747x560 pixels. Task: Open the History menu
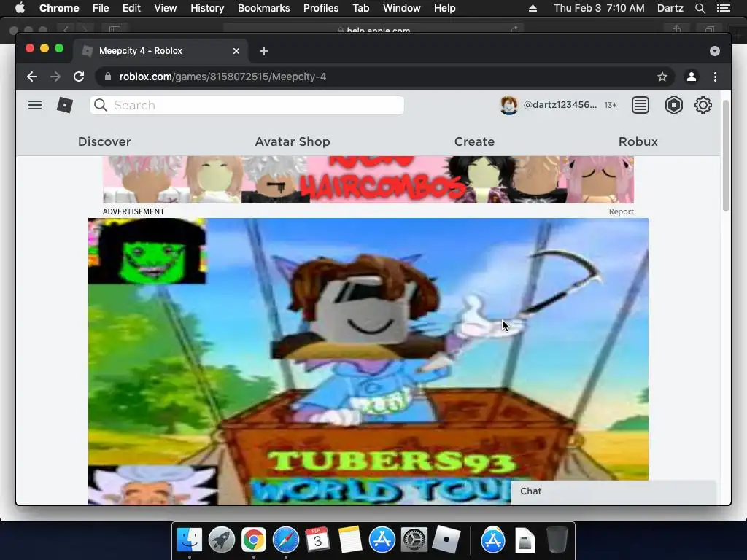[x=207, y=8]
